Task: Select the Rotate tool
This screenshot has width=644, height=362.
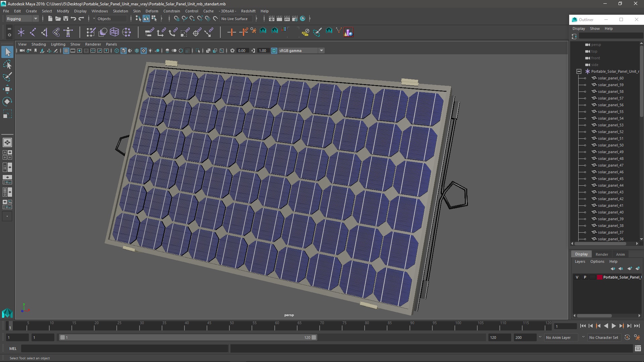Action: pos(7,101)
